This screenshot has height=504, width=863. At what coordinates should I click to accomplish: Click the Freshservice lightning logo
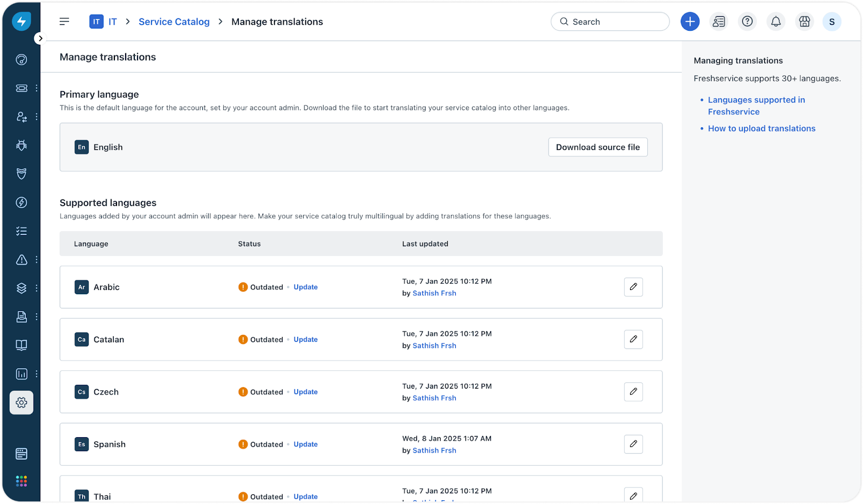click(22, 22)
